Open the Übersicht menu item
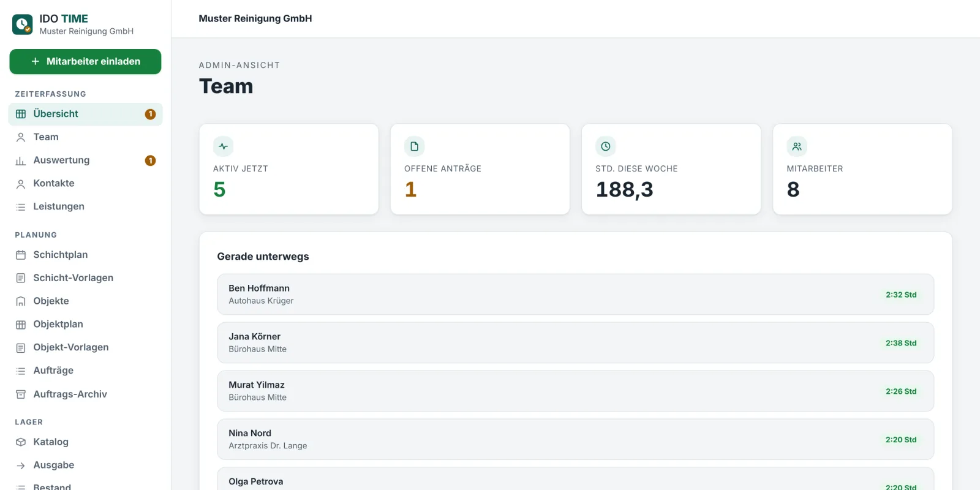This screenshot has width=980, height=490. 85,114
